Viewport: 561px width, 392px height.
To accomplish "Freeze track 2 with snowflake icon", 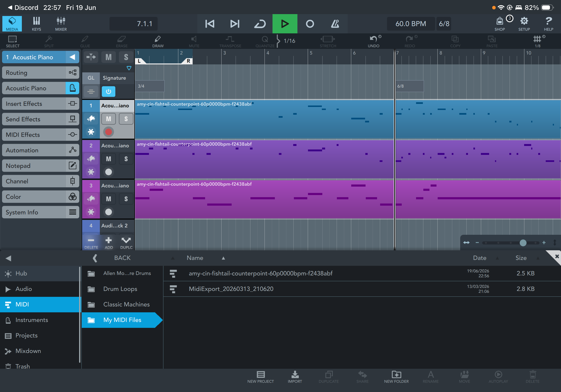I will [x=91, y=172].
